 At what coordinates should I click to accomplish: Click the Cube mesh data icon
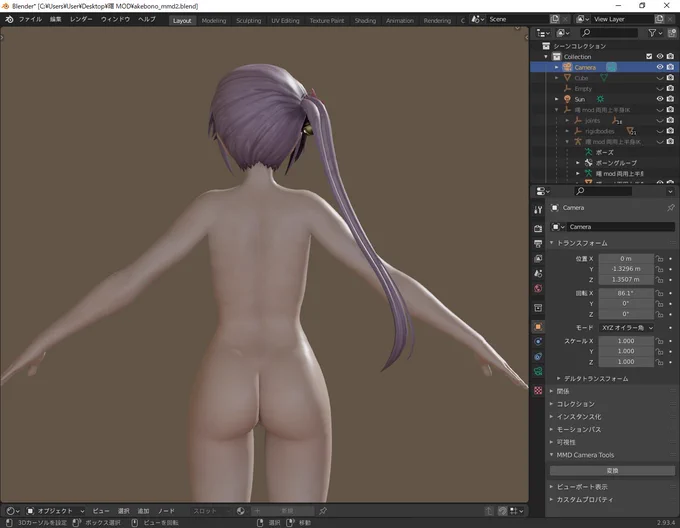[x=604, y=78]
